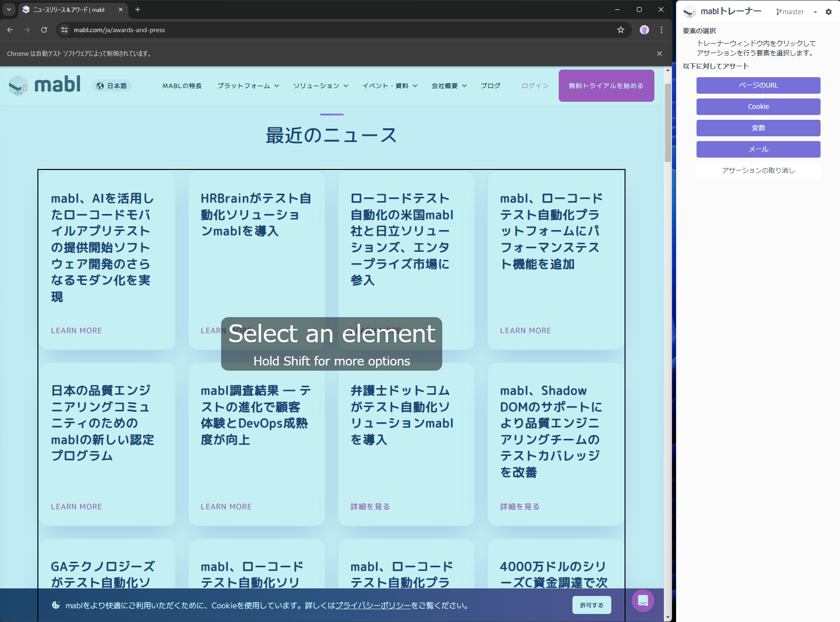The height and width of the screenshot is (622, 840).
Task: Click プライバシーポリシー link in cookie banner
Action: point(373,605)
